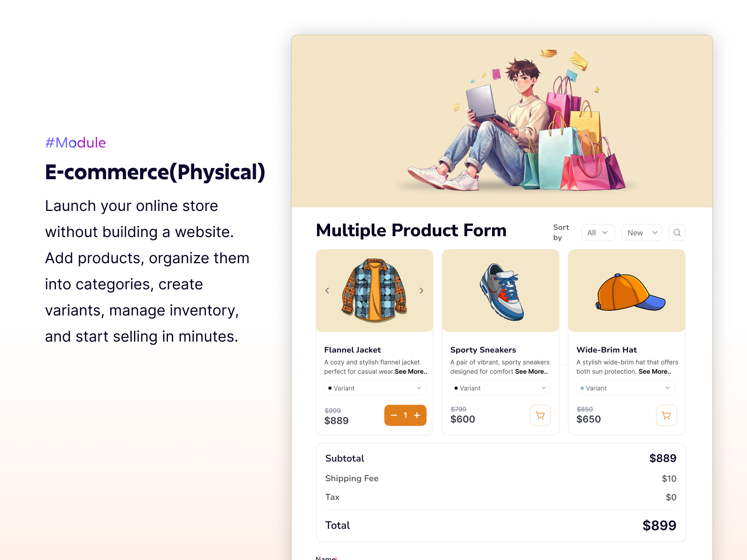The image size is (747, 560).
Task: Expand Sporty Sneakers Variant dropdown
Action: pos(500,388)
